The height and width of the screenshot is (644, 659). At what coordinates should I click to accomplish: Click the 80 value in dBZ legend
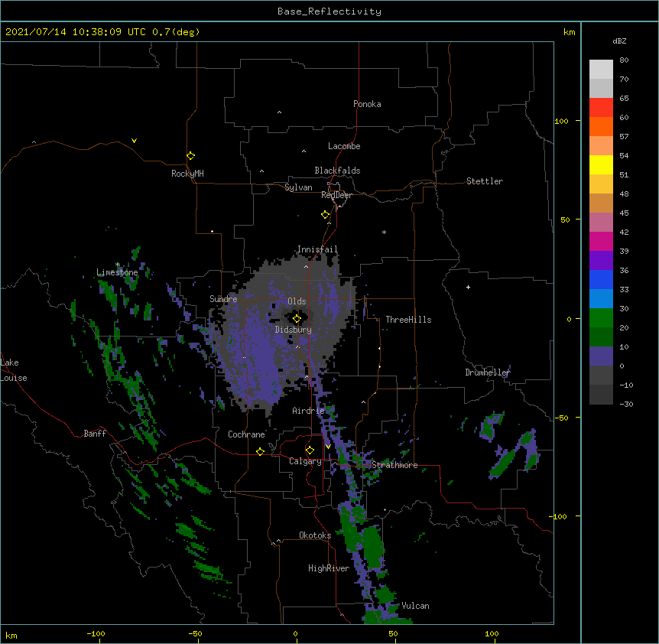(x=624, y=60)
